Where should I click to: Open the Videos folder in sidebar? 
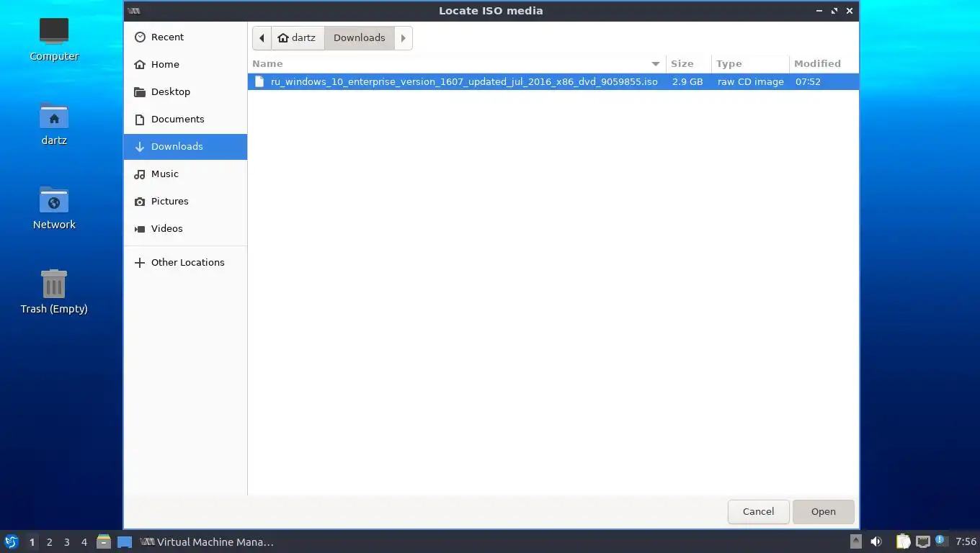coord(185,228)
